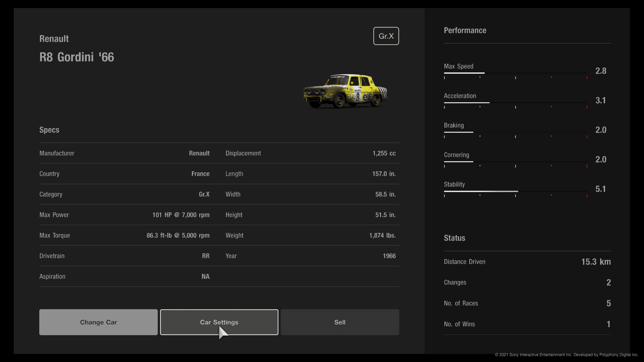Screen dimensions: 644x362
Task: Click the R8 Gordini car thumbnail
Action: point(345,91)
